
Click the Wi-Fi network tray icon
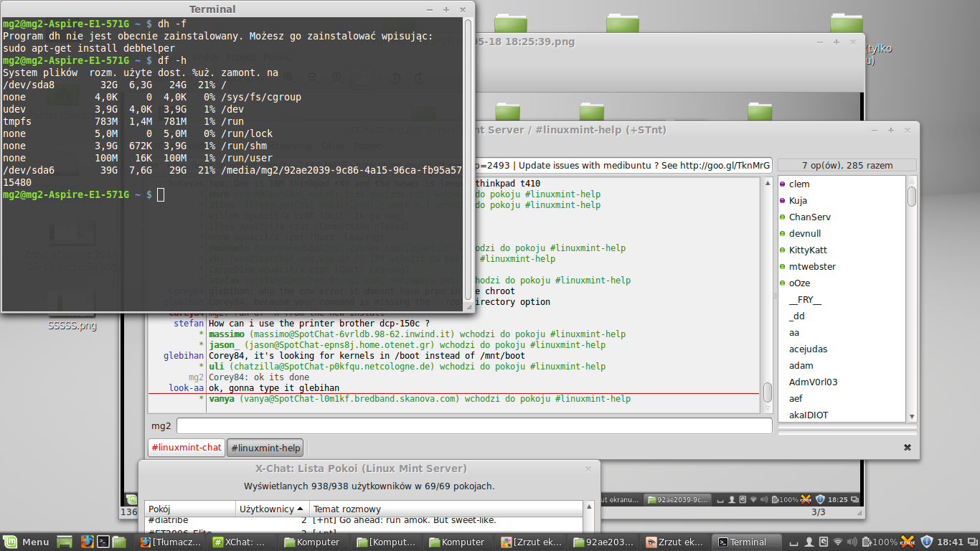(x=837, y=542)
